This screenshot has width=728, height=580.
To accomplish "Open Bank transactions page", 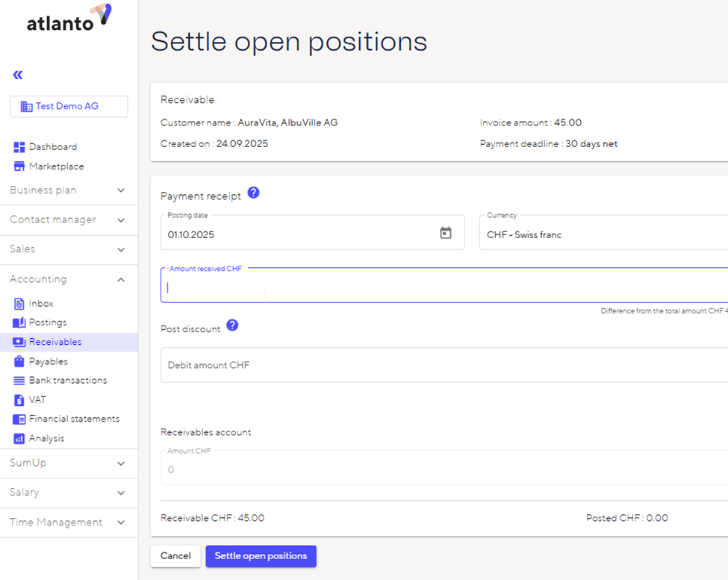I will click(x=67, y=381).
